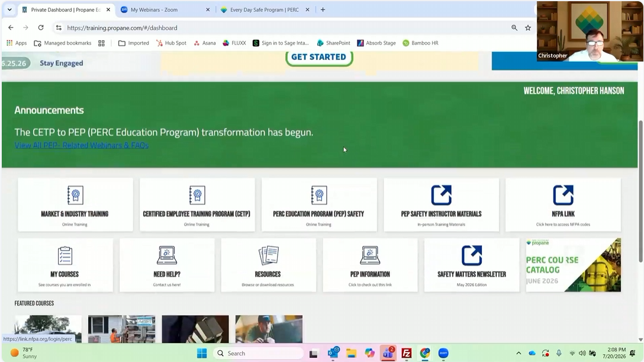Open the tab groups grid icon
This screenshot has height=362, width=644.
pyautogui.click(x=101, y=43)
